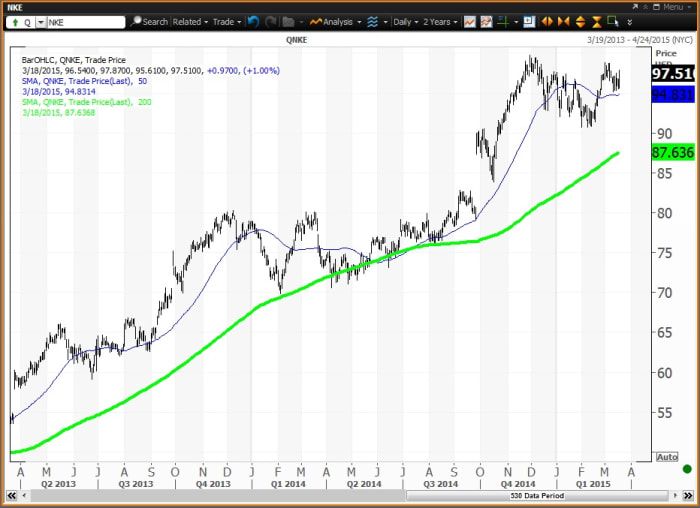Open the symbol type dropdown beside Q
Viewport: 700px width, 508px height.
(x=41, y=22)
